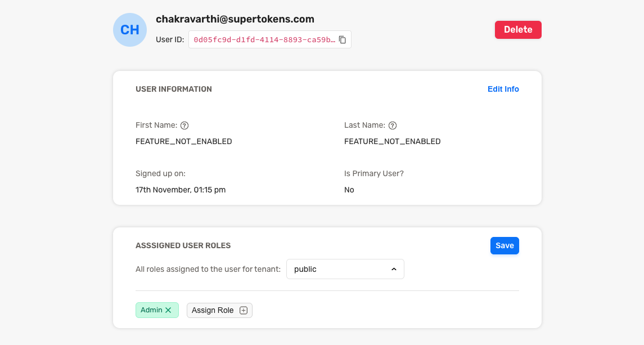Click the First Name FEATURE_NOT_ENABLED value
The height and width of the screenshot is (345, 644).
pos(183,141)
